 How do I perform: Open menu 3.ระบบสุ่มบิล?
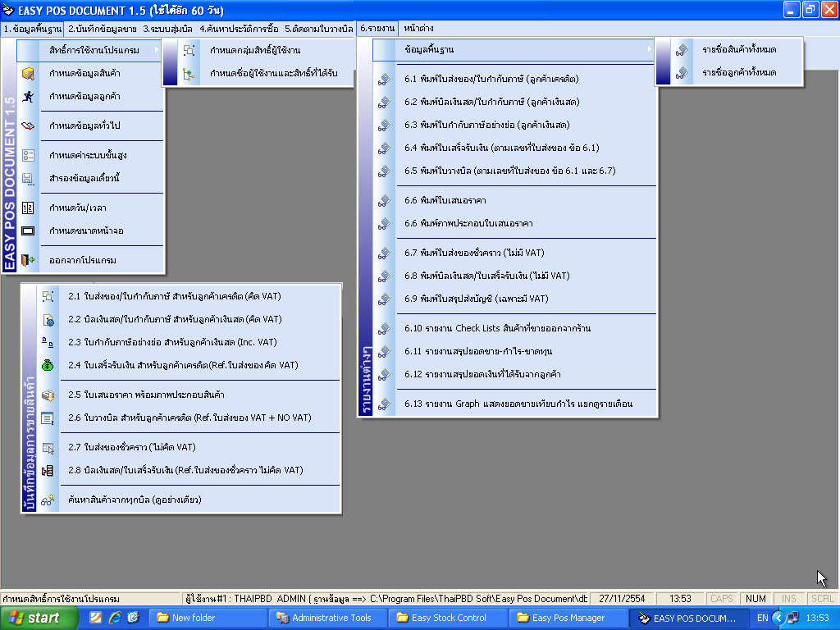click(x=167, y=29)
